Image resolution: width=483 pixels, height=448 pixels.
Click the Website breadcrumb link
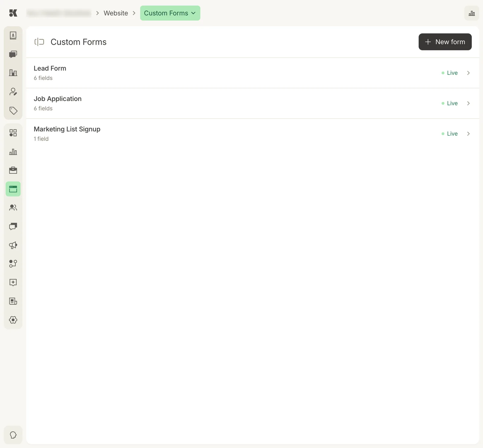tap(116, 13)
